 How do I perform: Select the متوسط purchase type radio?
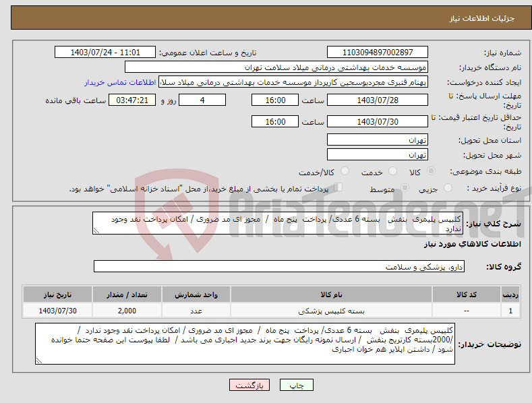[405, 188]
